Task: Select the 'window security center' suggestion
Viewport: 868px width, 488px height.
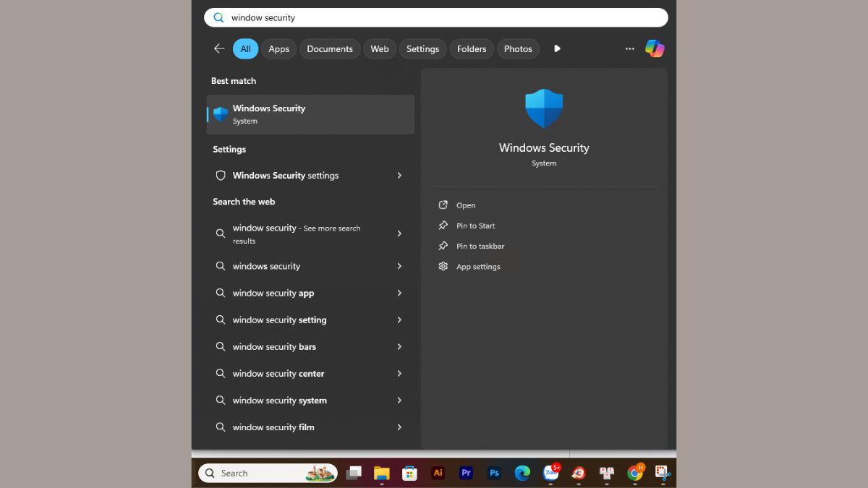Action: 310,373
